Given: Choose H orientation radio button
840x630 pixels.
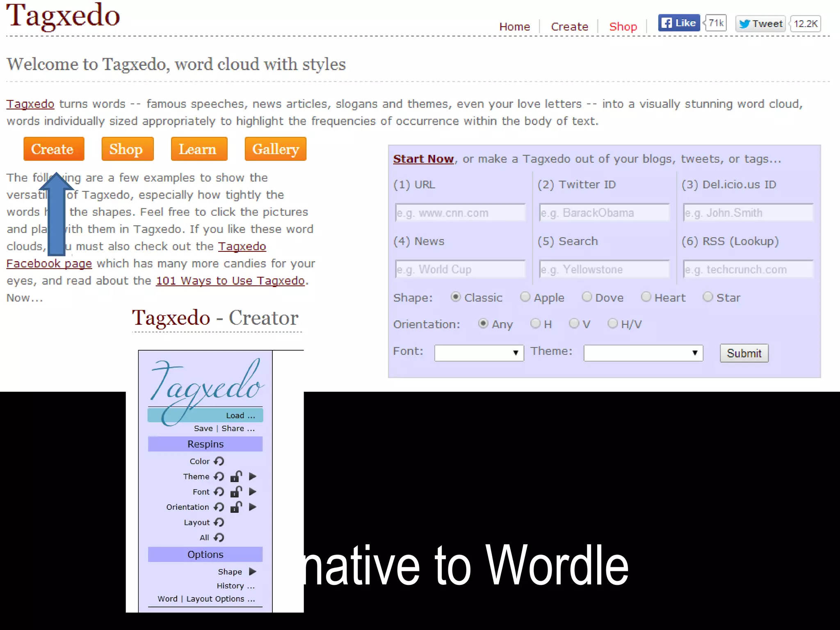Looking at the screenshot, I should 535,323.
